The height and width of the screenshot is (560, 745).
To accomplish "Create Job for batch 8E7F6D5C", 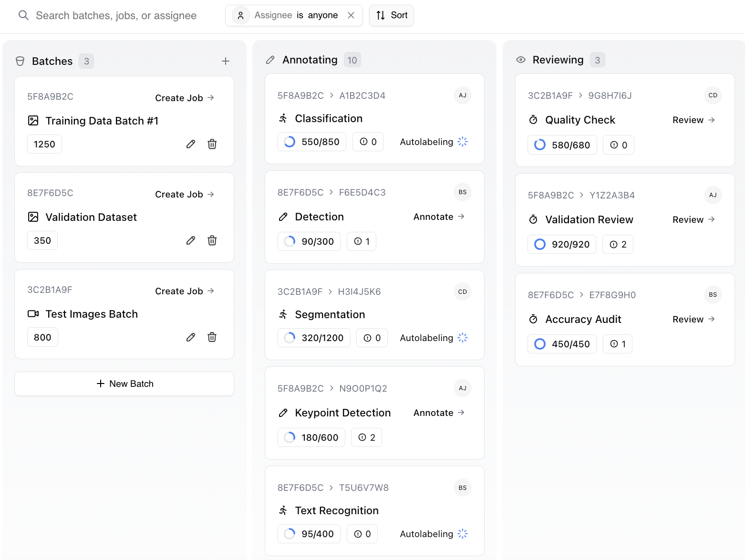I will [x=184, y=194].
